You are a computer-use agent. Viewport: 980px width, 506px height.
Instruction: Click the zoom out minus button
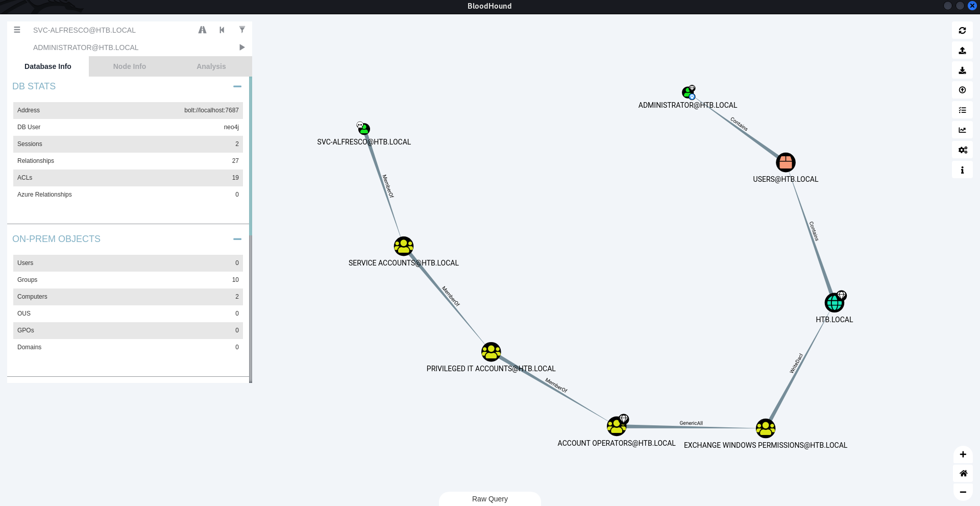point(963,492)
